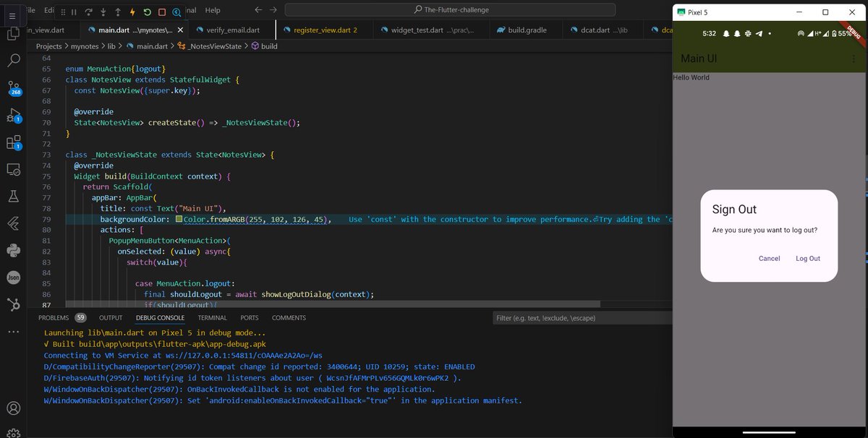Screen dimensions: 868x438
Task: Open the Help menu
Action: (213, 10)
